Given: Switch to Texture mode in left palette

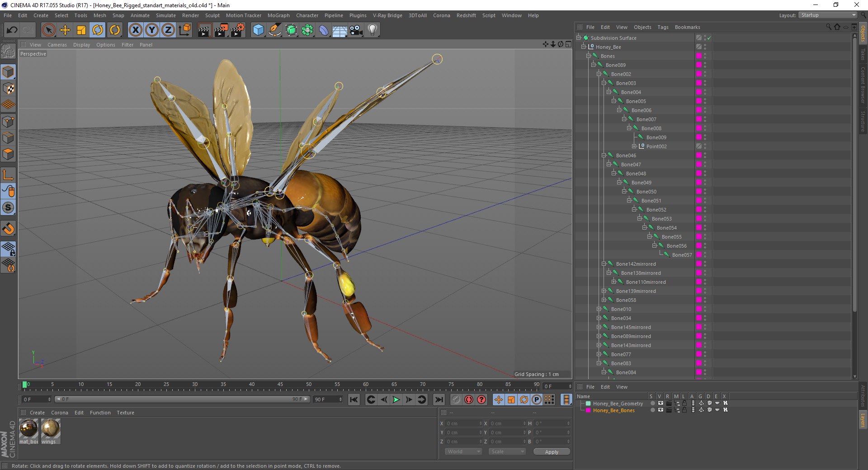Looking at the screenshot, I should tap(9, 89).
